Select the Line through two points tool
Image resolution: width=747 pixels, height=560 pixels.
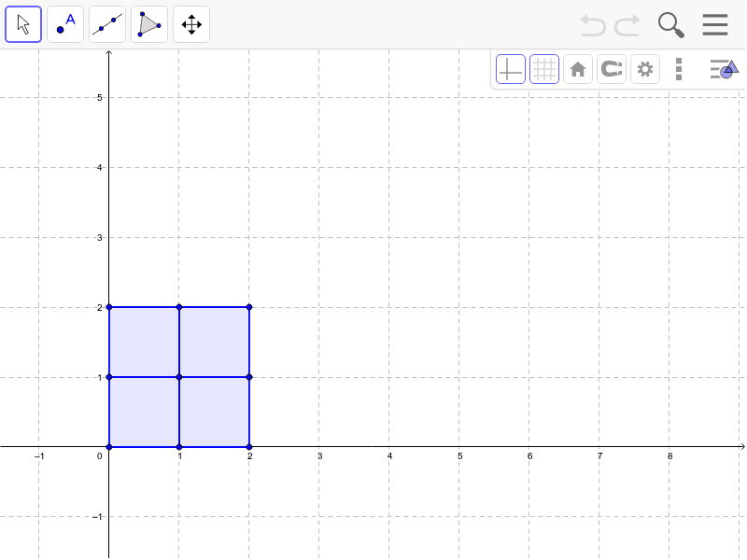pos(107,24)
